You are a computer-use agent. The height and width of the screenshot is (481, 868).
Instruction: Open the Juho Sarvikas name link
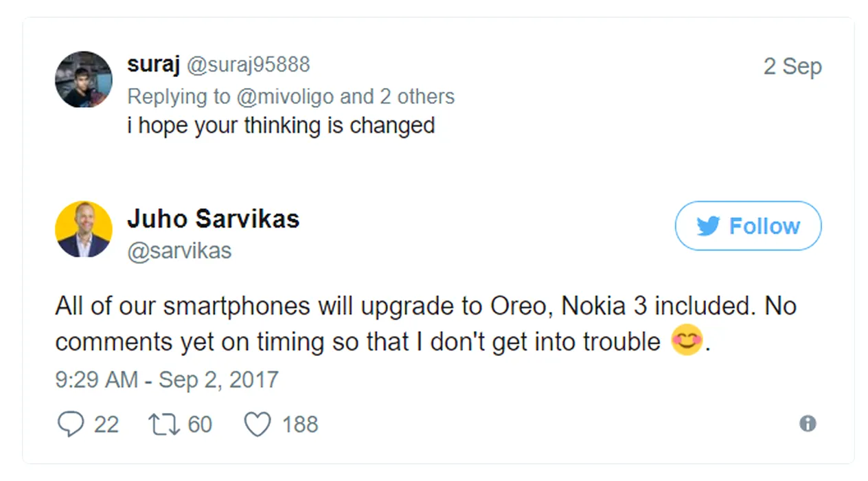213,219
